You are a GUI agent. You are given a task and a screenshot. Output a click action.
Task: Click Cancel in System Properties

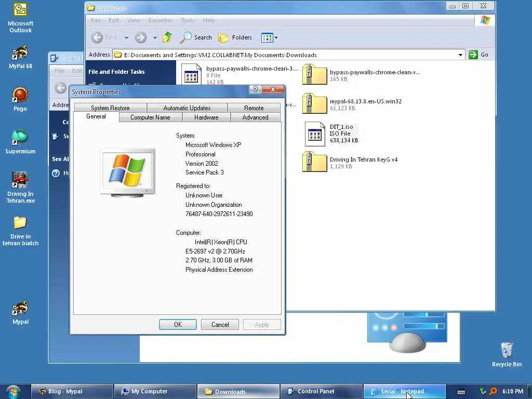click(220, 324)
